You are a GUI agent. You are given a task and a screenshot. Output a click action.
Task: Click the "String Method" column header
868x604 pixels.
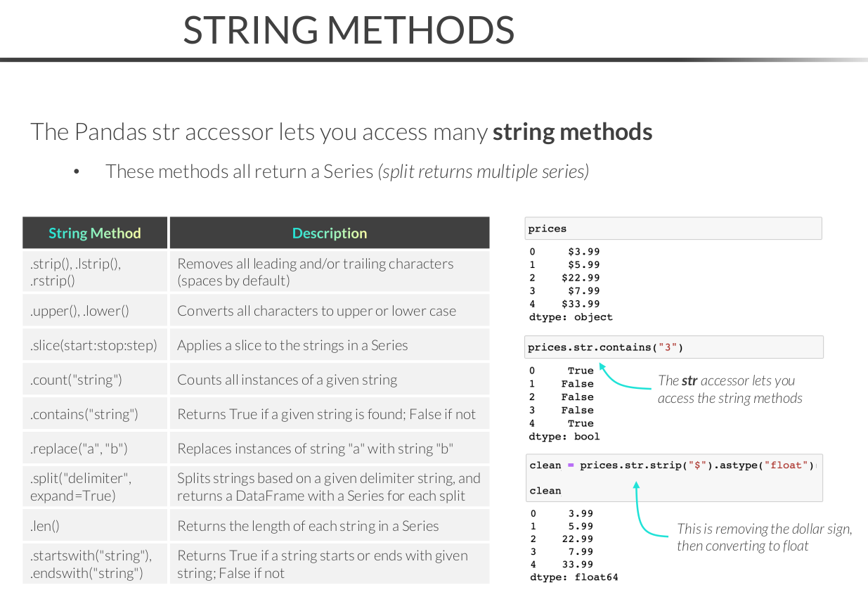pyautogui.click(x=95, y=233)
